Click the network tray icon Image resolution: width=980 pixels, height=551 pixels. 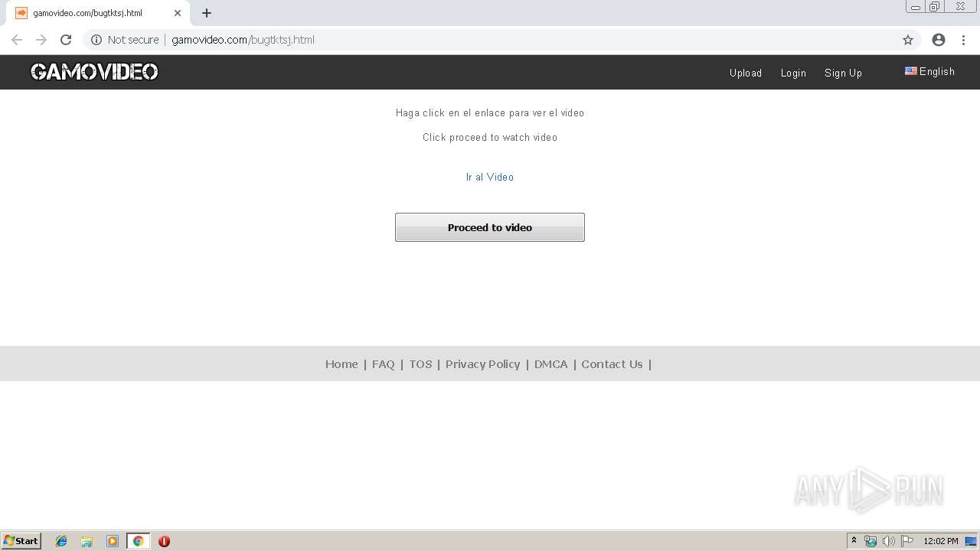pos(871,541)
